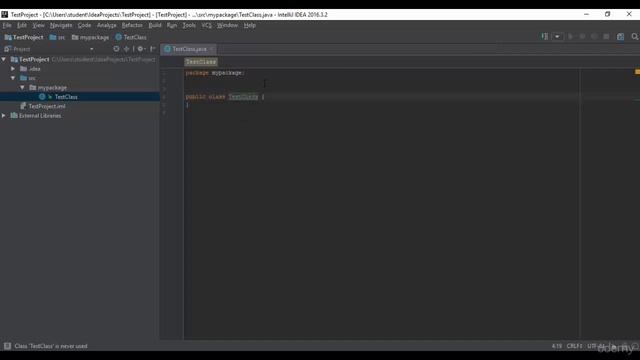Click the Run with Coverage icon
Screen dimensions: 640x360
coord(594,37)
